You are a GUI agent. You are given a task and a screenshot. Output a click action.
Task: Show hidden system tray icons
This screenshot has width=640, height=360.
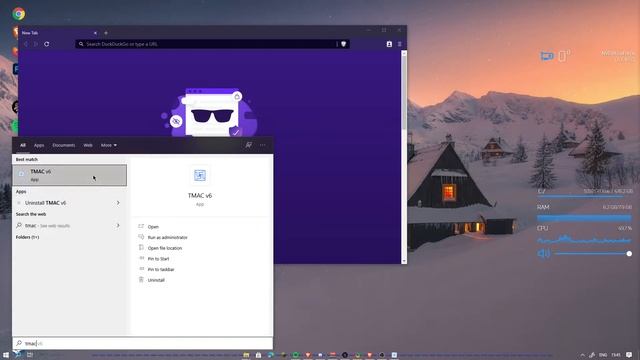click(x=582, y=355)
